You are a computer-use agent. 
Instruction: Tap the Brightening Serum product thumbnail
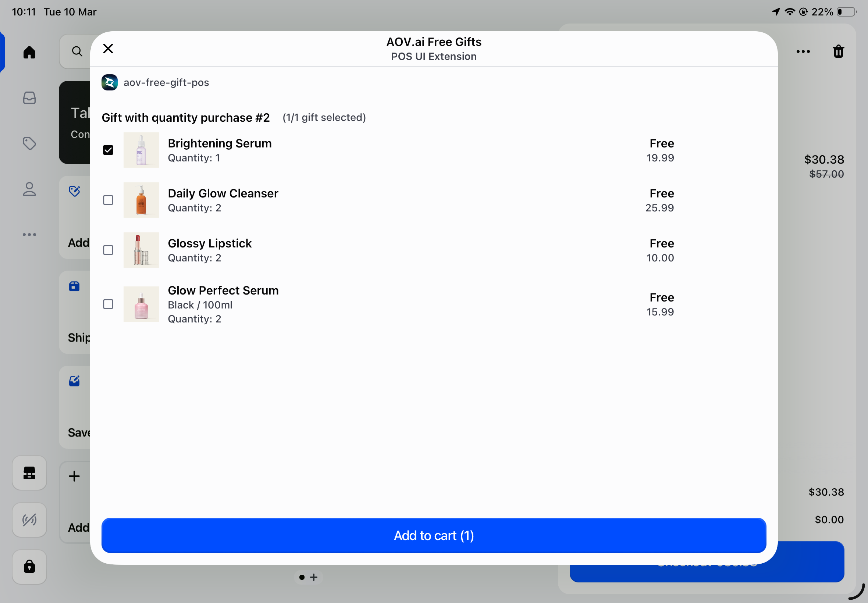141,150
